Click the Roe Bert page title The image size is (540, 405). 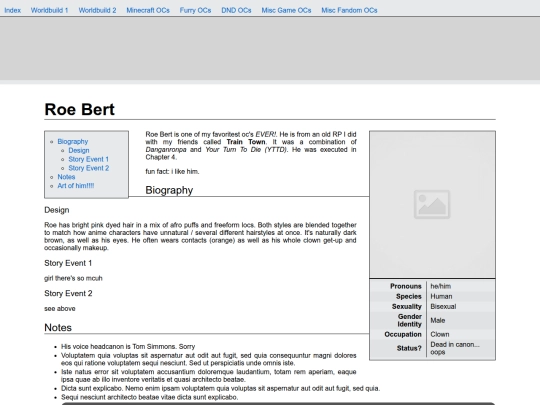[80, 110]
